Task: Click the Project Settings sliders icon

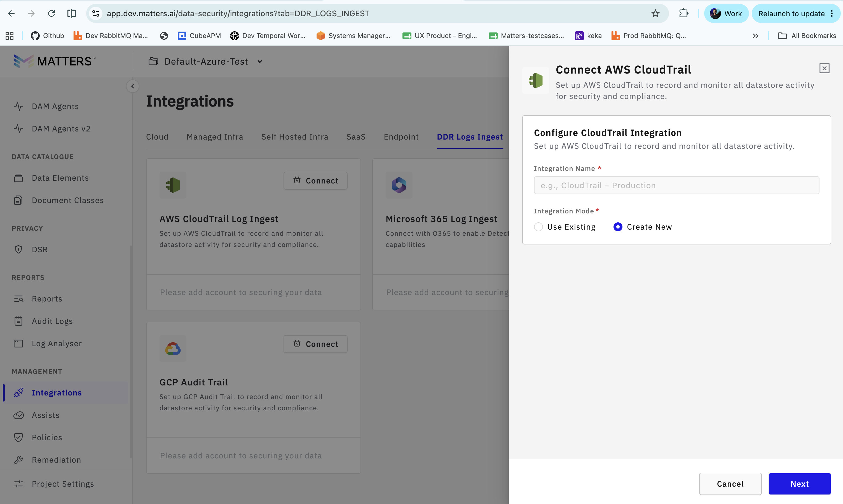Action: (18, 484)
